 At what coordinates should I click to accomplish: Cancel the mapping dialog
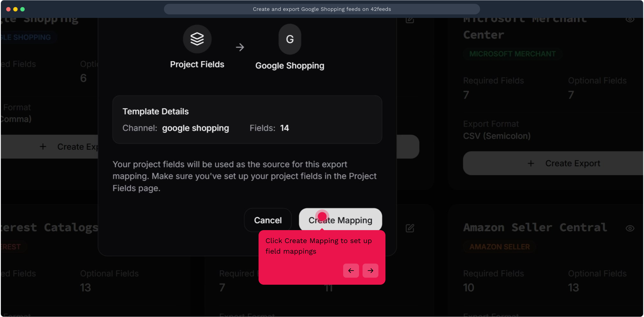click(268, 220)
